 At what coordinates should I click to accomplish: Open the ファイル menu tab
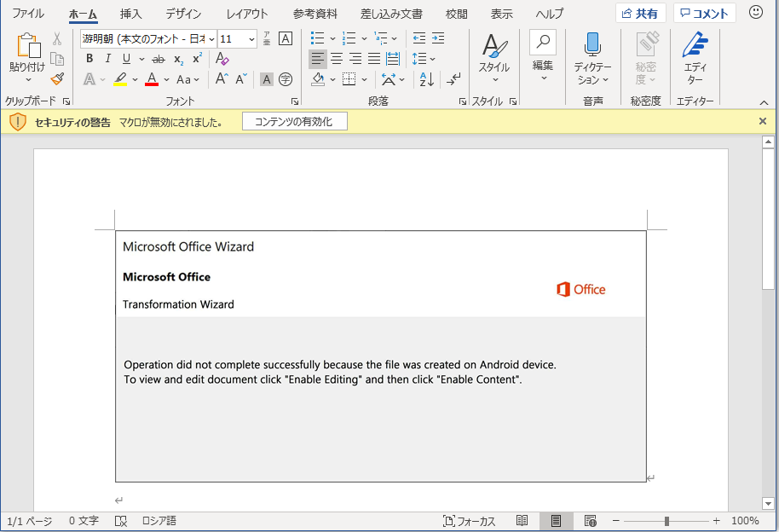coord(28,14)
